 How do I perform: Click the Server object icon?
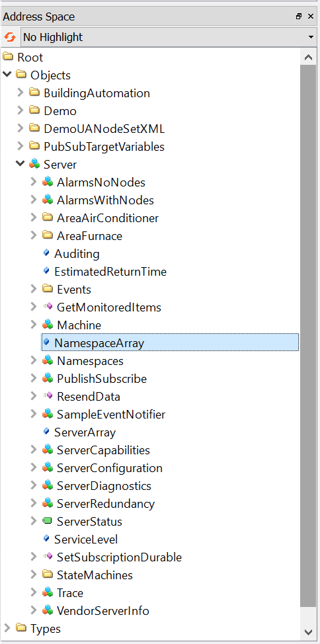[34, 165]
